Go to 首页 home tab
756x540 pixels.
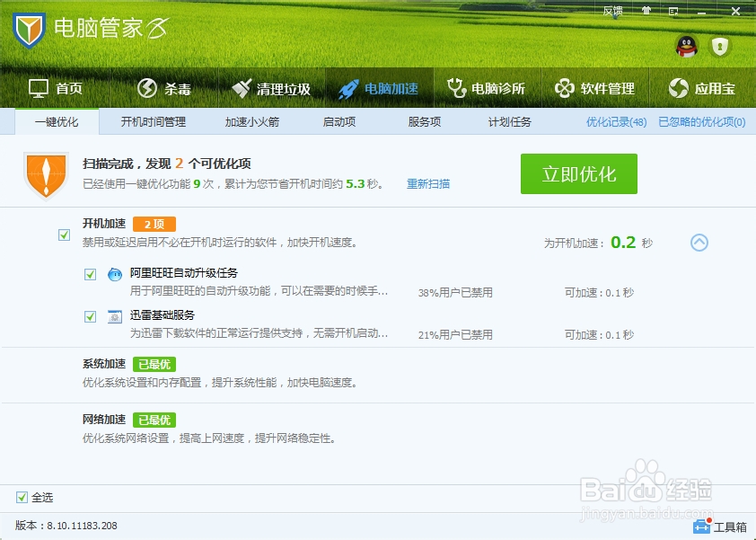(x=55, y=88)
